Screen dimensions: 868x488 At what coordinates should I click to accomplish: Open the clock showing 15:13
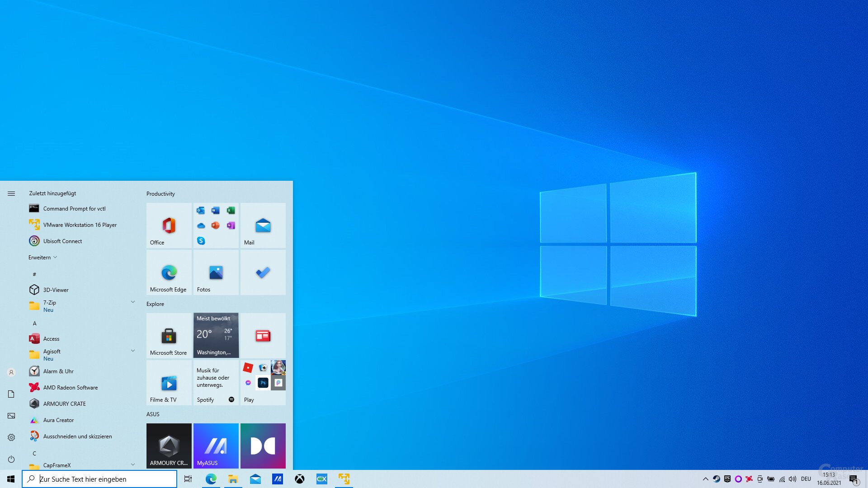(x=829, y=479)
